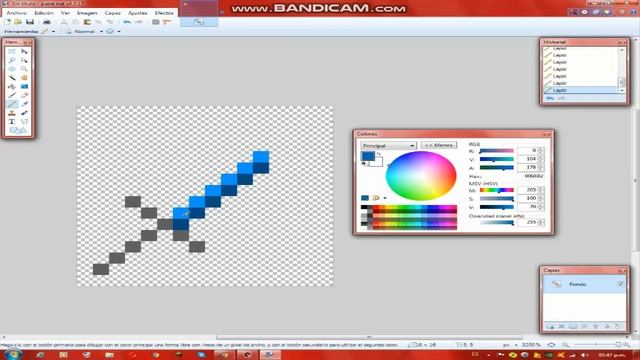
Task: Click the Open file toolbar icon
Action: pyautogui.click(x=18, y=22)
